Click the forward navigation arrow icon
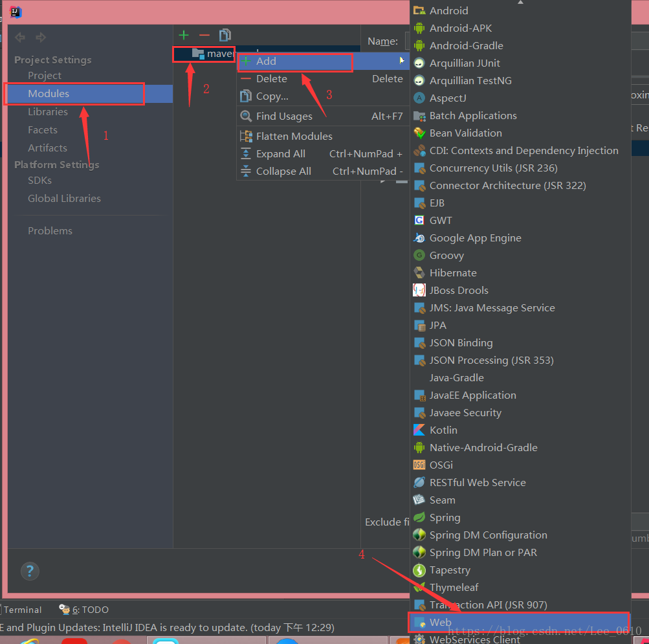This screenshot has width=649, height=644. tap(41, 38)
